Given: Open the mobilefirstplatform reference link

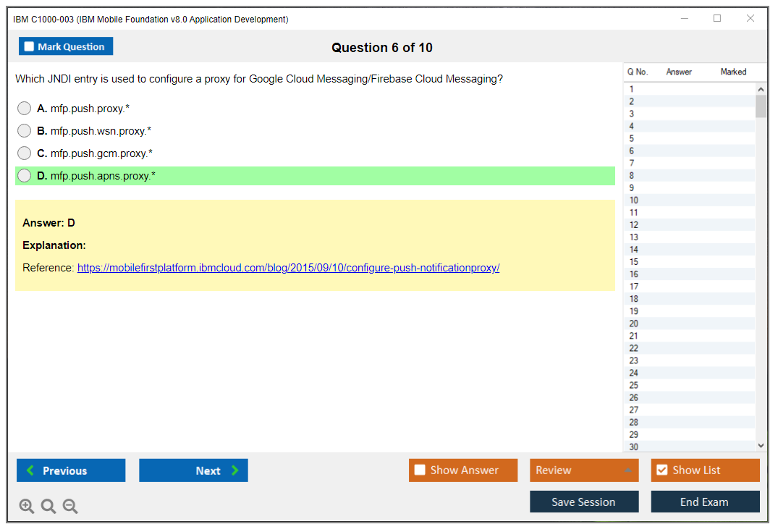Looking at the screenshot, I should [x=288, y=268].
